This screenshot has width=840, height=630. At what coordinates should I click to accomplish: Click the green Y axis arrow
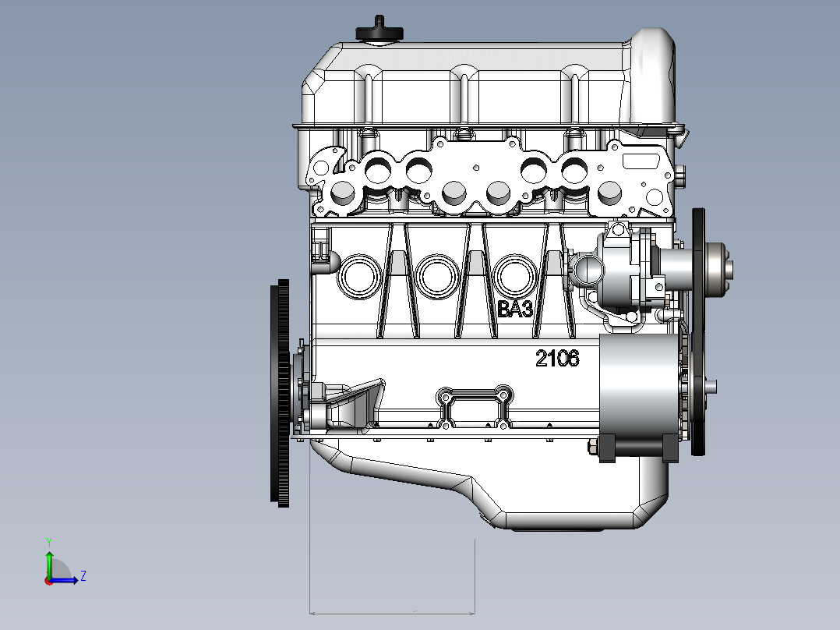pos(49,564)
